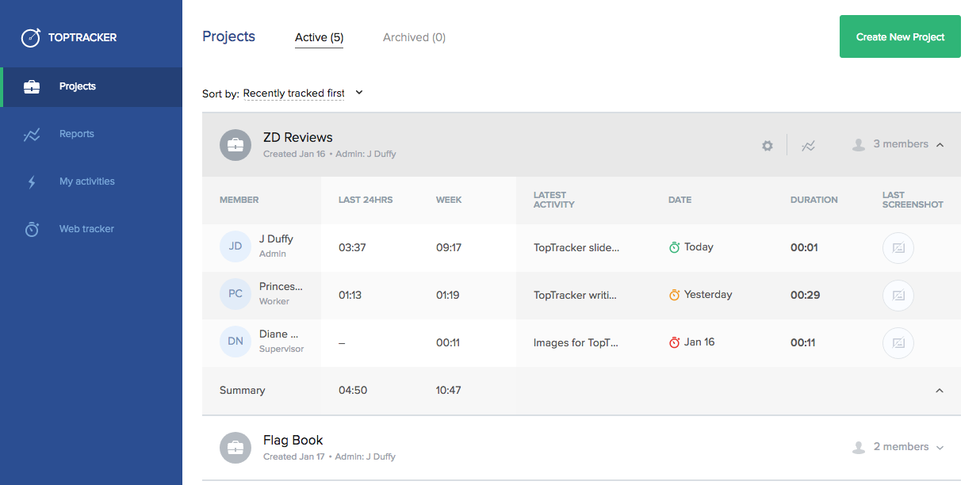
Task: Click the Flag Book briefcase icon
Action: click(x=235, y=448)
